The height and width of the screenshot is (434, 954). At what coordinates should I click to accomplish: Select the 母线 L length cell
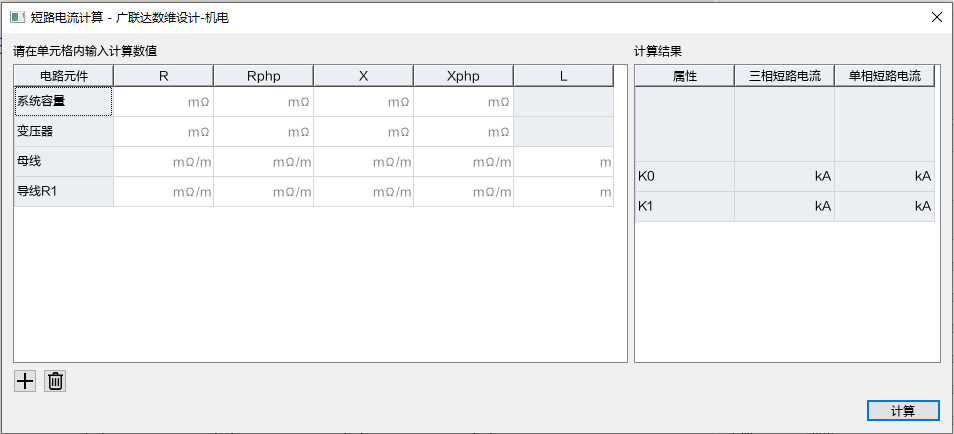click(x=563, y=162)
